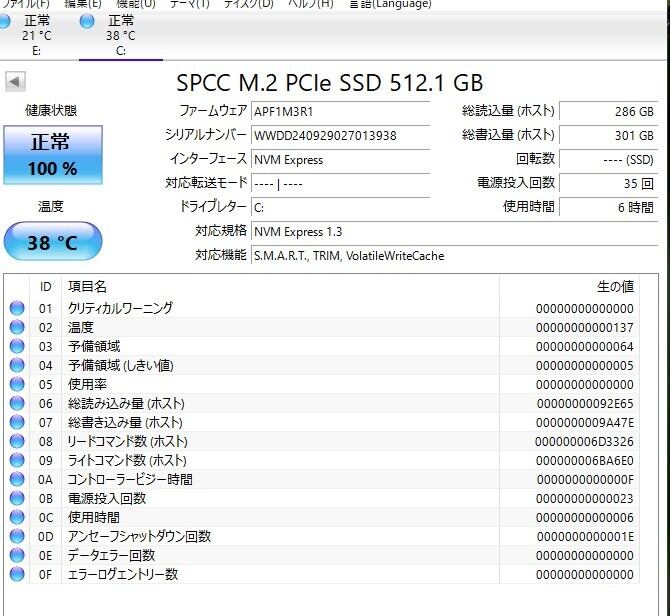Open the 機能(U) menu

point(136,4)
